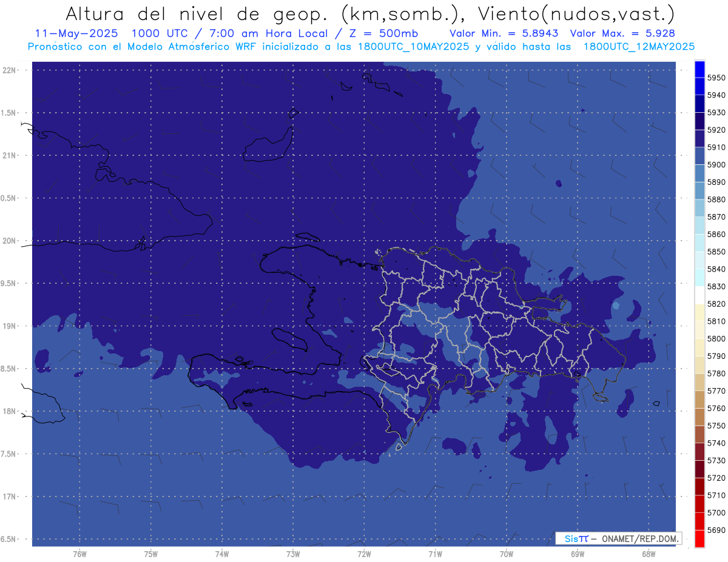Select colorbar value '5870'

click(x=716, y=217)
